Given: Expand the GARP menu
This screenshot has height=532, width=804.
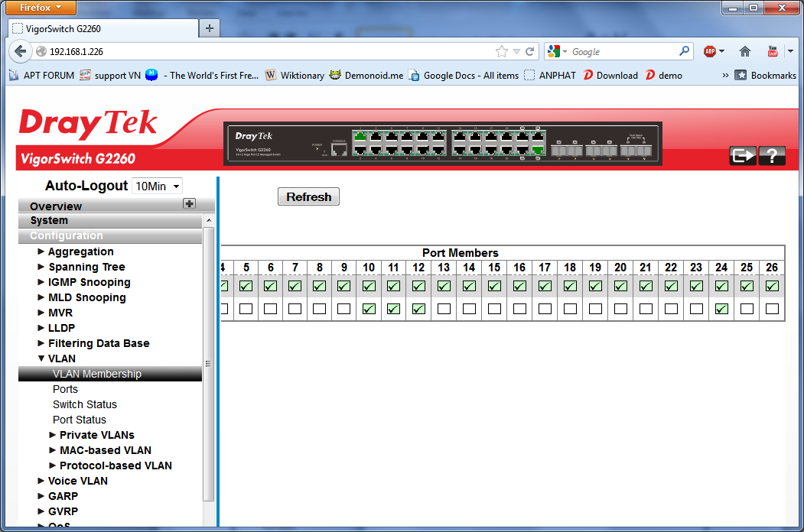Looking at the screenshot, I should (x=57, y=497).
